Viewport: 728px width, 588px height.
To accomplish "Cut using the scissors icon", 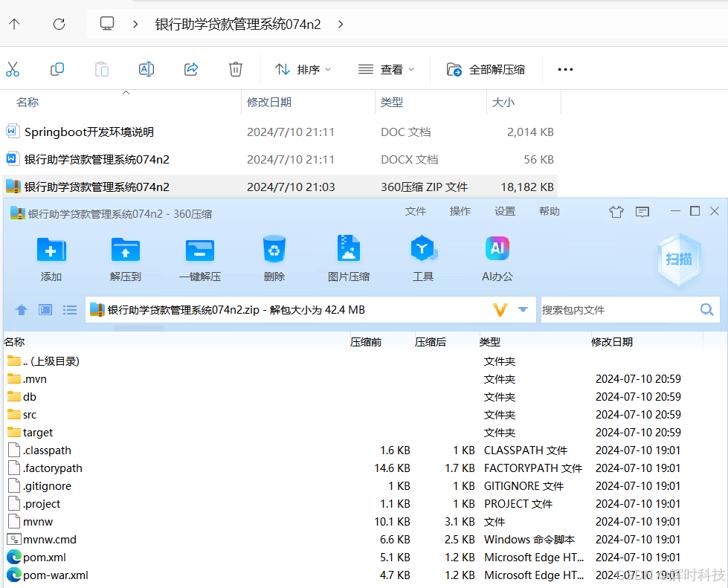I will [13, 70].
